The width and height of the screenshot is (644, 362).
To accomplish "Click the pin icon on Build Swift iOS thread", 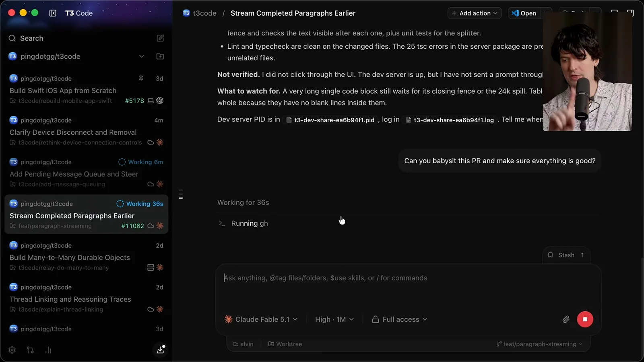I will click(141, 78).
